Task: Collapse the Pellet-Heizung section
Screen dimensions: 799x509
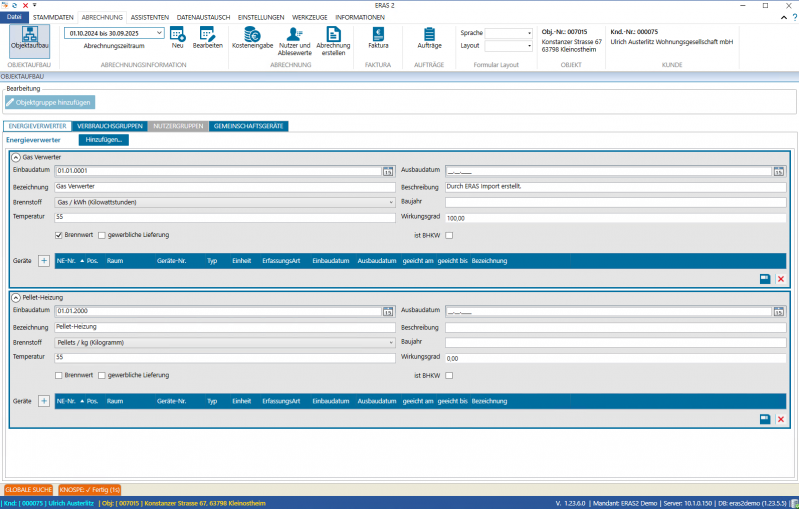Action: 16,298
